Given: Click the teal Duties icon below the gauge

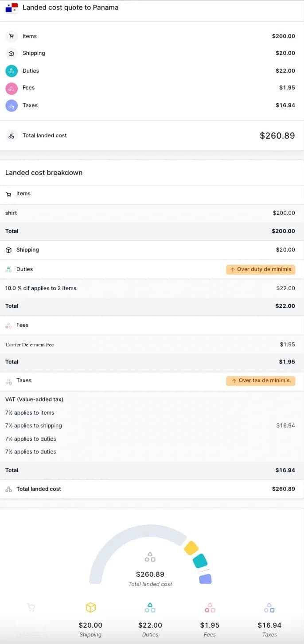Looking at the screenshot, I should tap(150, 607).
